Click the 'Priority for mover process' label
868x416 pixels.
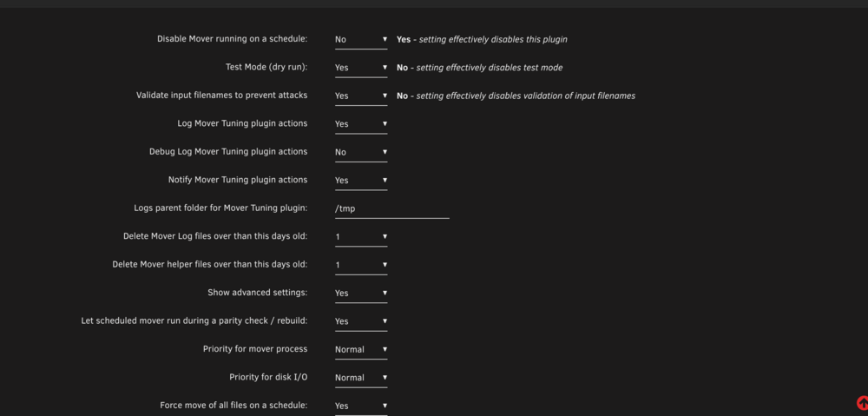254,349
